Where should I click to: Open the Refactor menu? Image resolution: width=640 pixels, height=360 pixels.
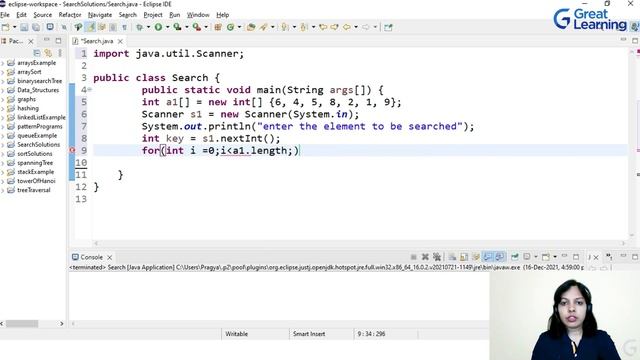(x=70, y=15)
